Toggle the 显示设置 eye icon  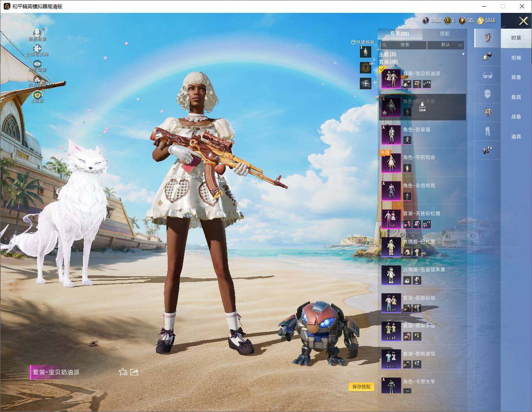37,64
